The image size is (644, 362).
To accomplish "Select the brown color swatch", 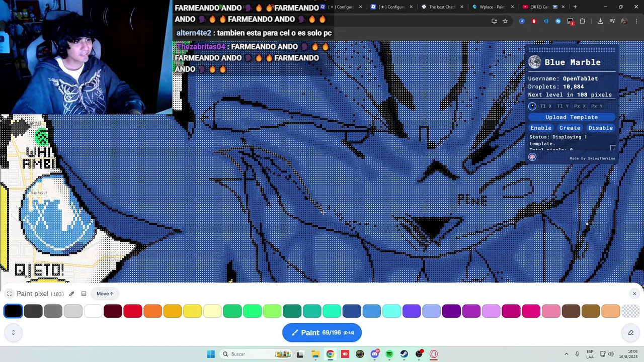I will (571, 311).
